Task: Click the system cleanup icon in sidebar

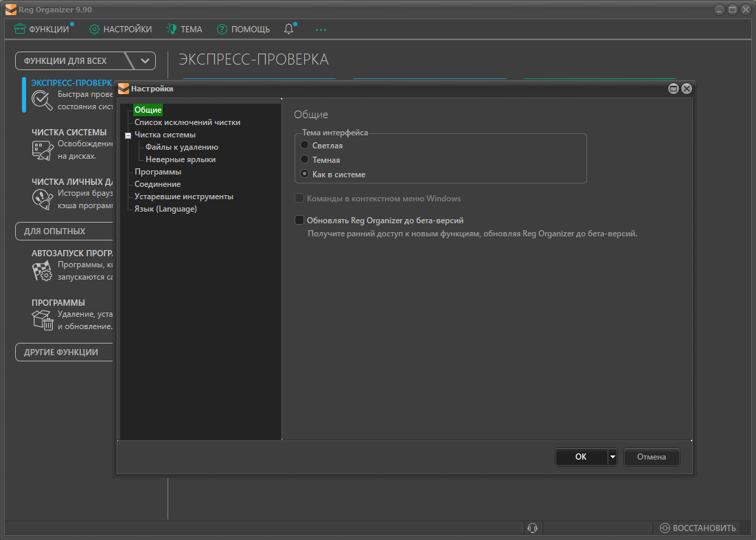Action: pos(43,150)
